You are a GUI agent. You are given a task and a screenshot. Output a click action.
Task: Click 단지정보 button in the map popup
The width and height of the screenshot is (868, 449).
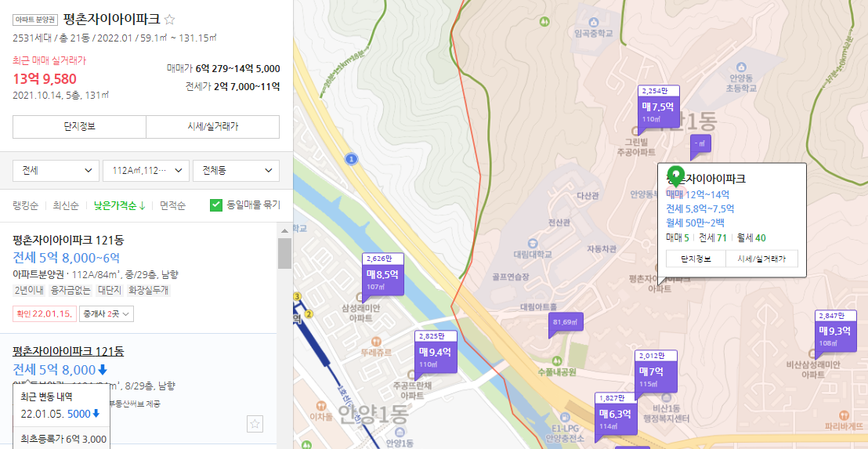click(x=696, y=259)
